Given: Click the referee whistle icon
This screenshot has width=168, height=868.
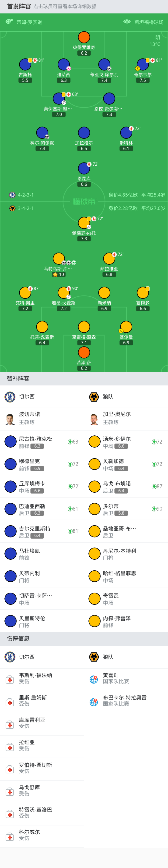Looking at the screenshot, I should click(9, 22).
